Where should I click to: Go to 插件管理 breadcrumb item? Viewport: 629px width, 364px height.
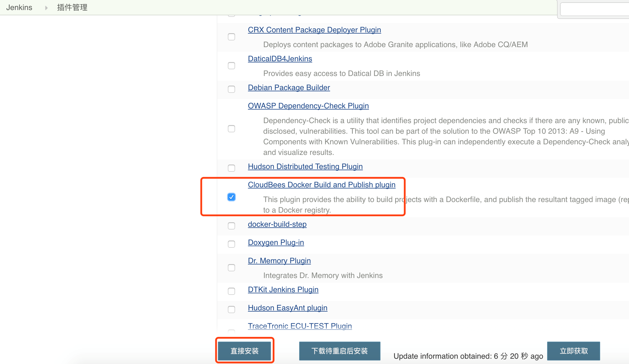(x=72, y=7)
